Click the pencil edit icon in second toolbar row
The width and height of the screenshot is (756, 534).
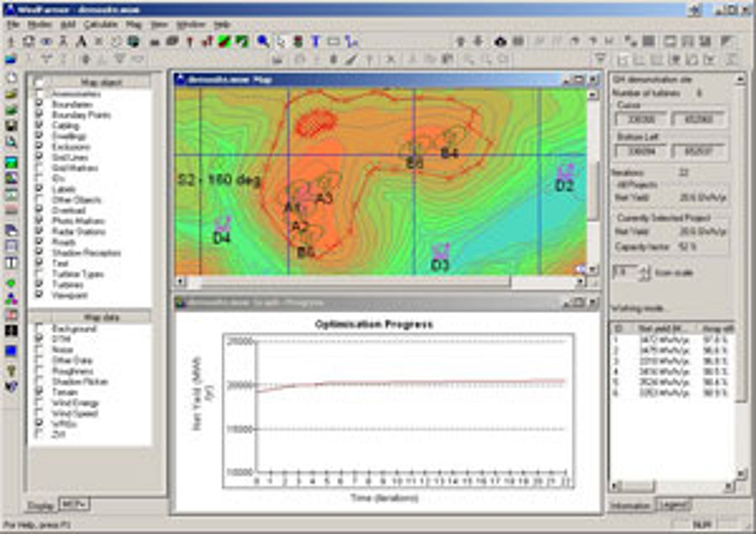point(351,59)
